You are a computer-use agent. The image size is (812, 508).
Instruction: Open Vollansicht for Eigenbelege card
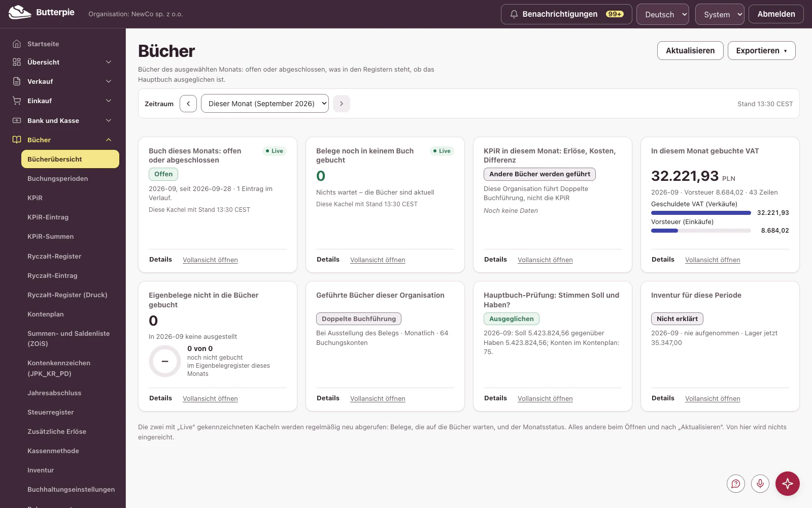210,398
